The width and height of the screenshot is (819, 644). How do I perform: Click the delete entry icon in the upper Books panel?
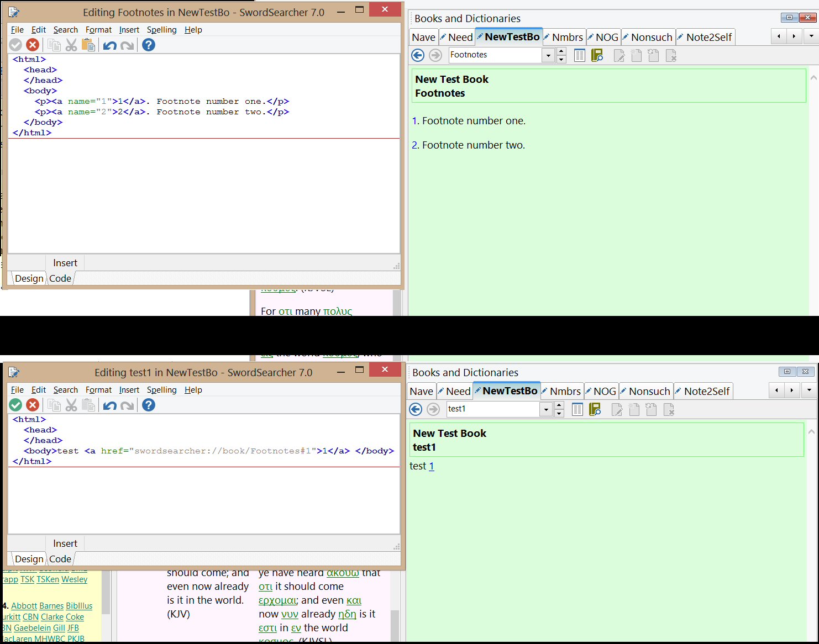click(671, 55)
